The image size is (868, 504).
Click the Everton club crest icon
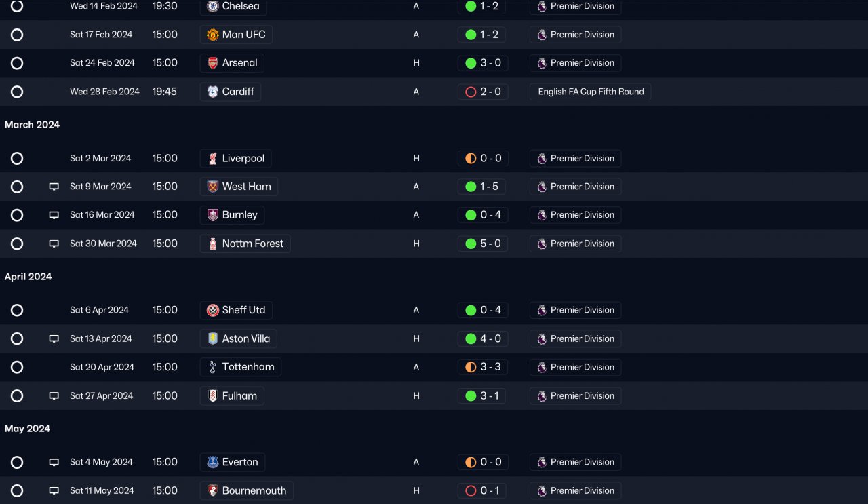[x=213, y=463]
